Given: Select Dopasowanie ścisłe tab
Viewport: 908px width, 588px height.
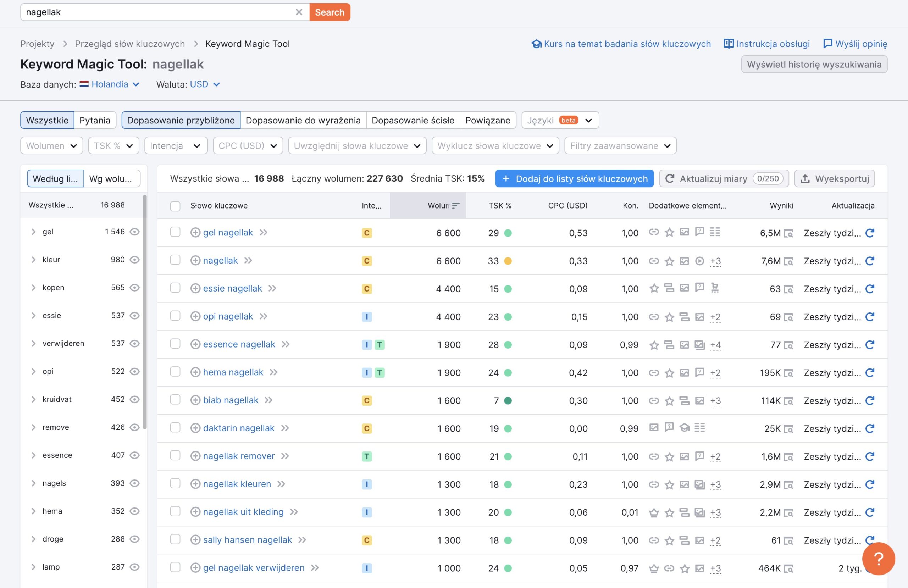Looking at the screenshot, I should pos(413,121).
